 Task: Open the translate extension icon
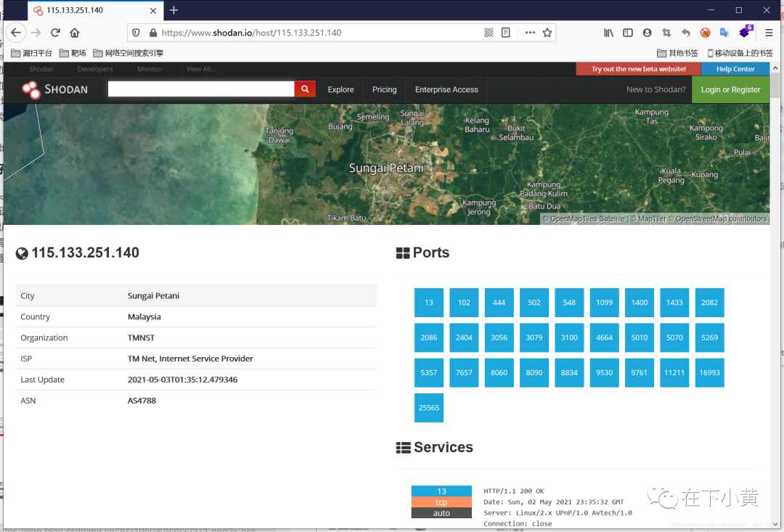coord(724,33)
